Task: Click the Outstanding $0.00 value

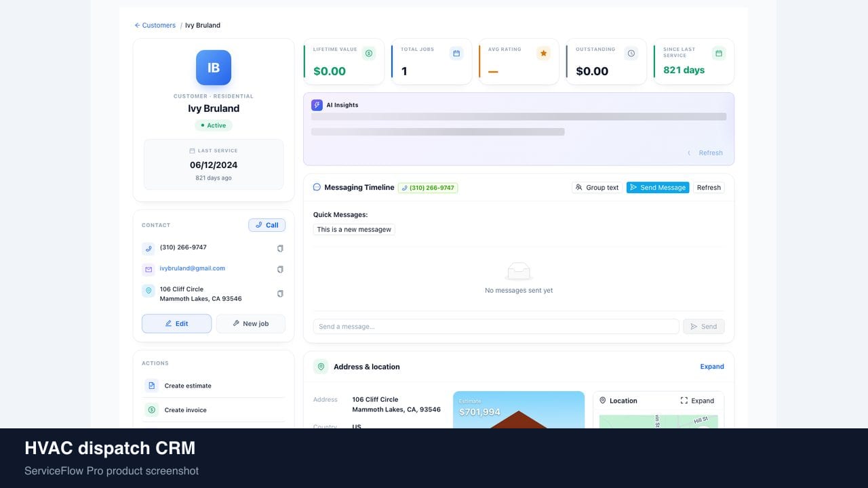Action: click(x=592, y=71)
